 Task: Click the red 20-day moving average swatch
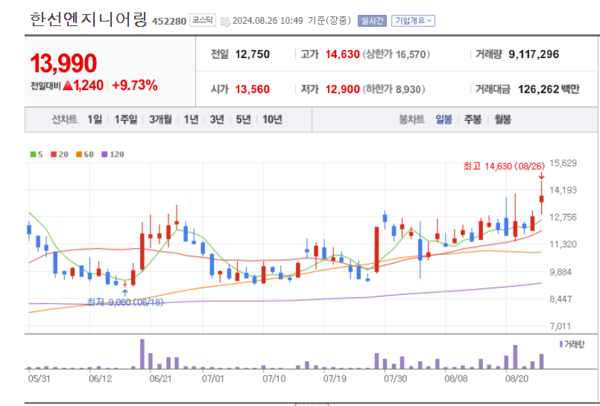(x=54, y=155)
